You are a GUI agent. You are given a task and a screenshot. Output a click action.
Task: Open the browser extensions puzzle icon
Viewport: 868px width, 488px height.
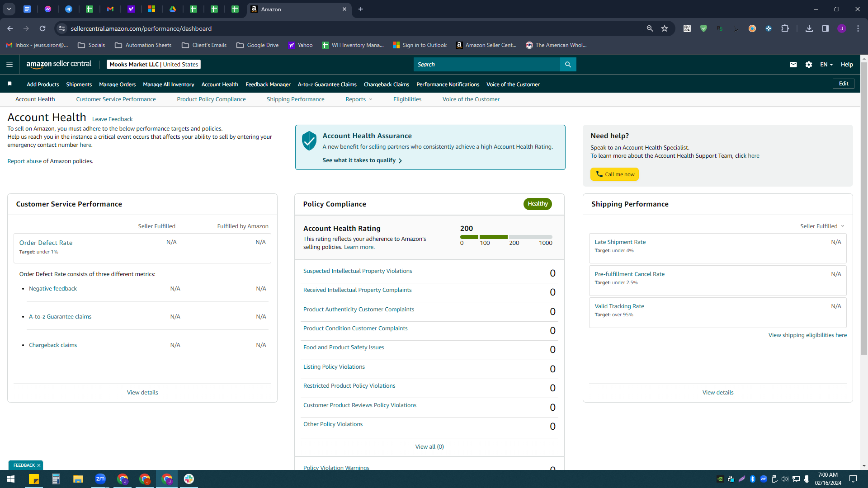point(785,28)
